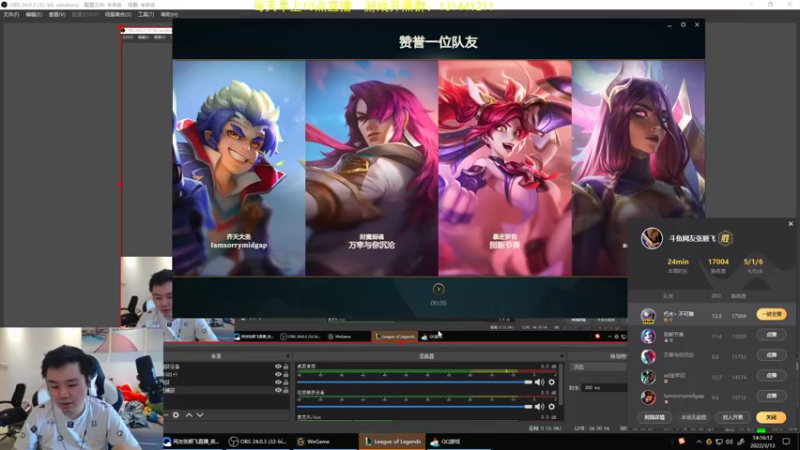800x450 pixels.
Task: Move the selected source down
Action: pos(200,415)
